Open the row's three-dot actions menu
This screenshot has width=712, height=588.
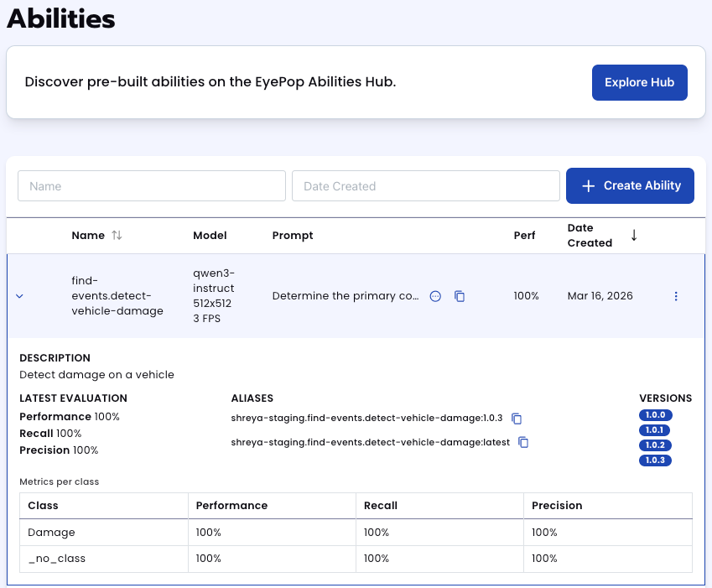[676, 296]
